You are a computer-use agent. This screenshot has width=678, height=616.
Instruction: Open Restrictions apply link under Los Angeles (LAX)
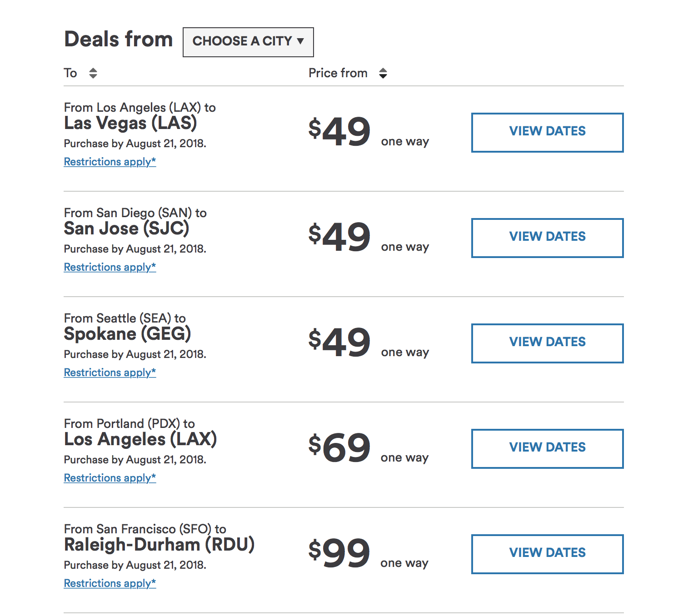pos(110,478)
